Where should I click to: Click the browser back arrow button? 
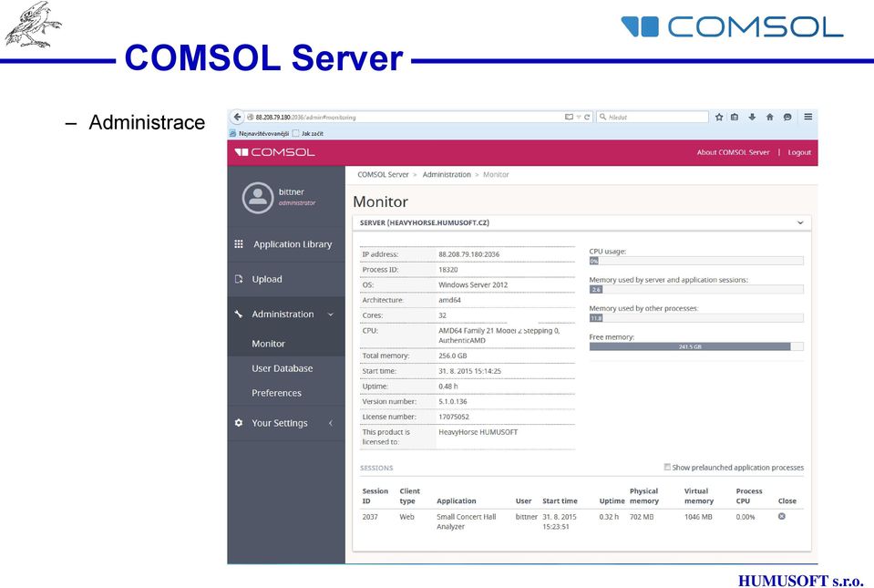237,117
